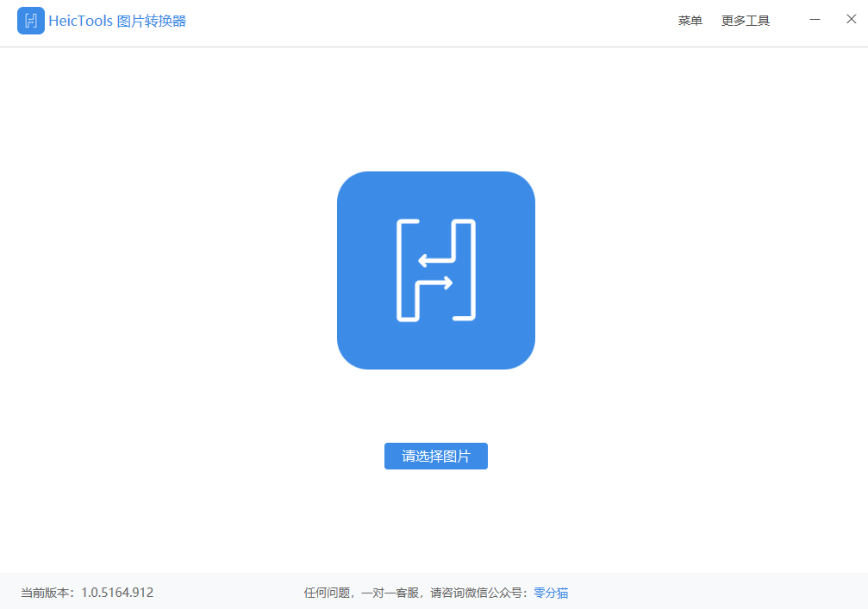Screen dimensions: 868x609
Task: Click the HeicTools 图片转换器 title text
Action: click(x=117, y=21)
